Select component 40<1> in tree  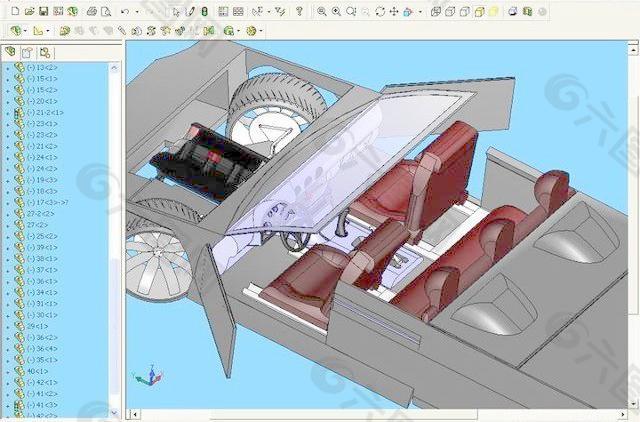[37, 371]
